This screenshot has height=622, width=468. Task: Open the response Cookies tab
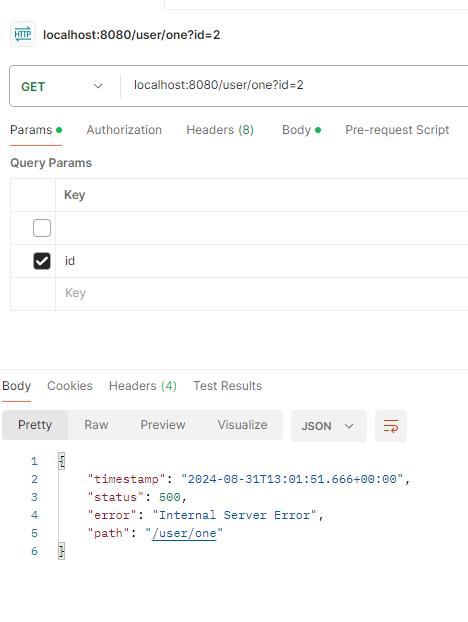[x=70, y=386]
